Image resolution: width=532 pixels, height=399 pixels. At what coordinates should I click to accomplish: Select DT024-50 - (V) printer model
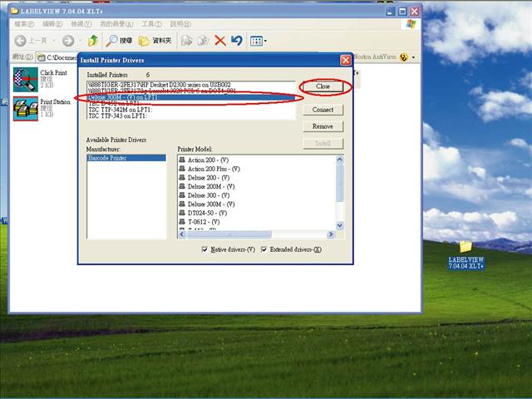pos(203,213)
